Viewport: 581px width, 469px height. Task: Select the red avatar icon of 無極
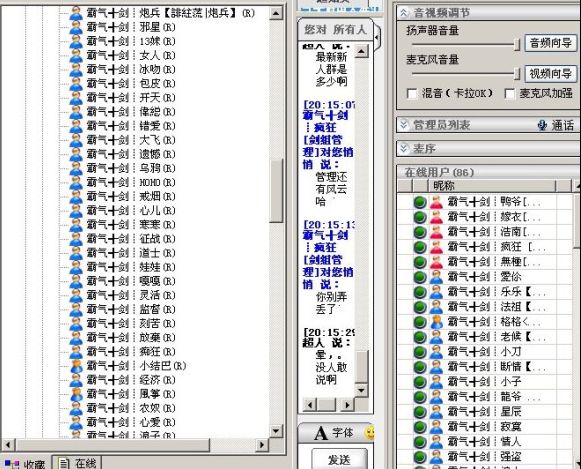(436, 262)
